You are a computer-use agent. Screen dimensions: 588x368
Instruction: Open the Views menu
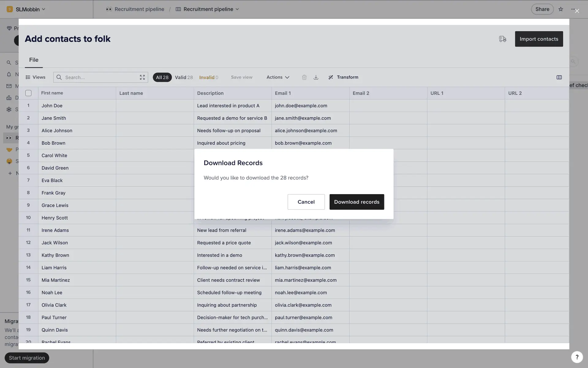click(x=36, y=77)
